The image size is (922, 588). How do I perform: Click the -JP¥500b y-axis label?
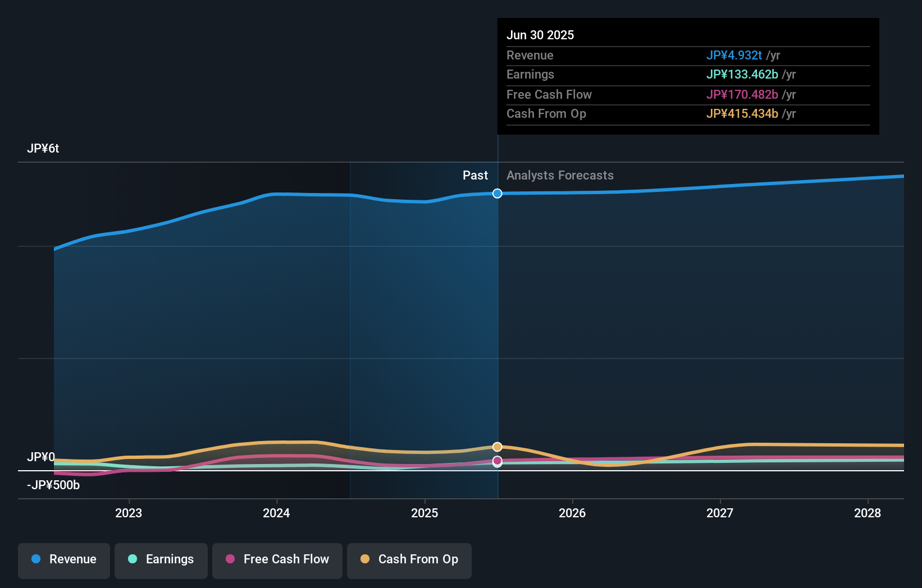click(x=53, y=485)
